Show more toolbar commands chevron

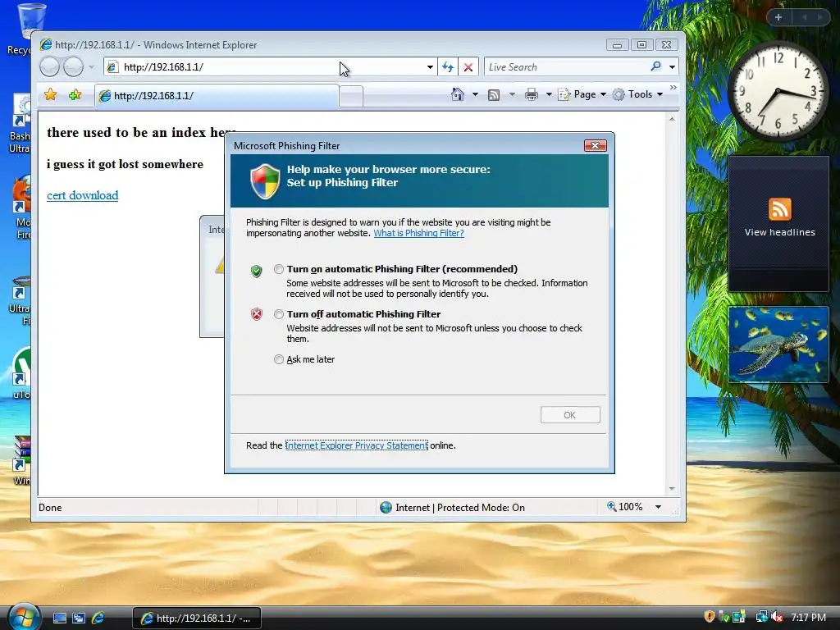673,87
